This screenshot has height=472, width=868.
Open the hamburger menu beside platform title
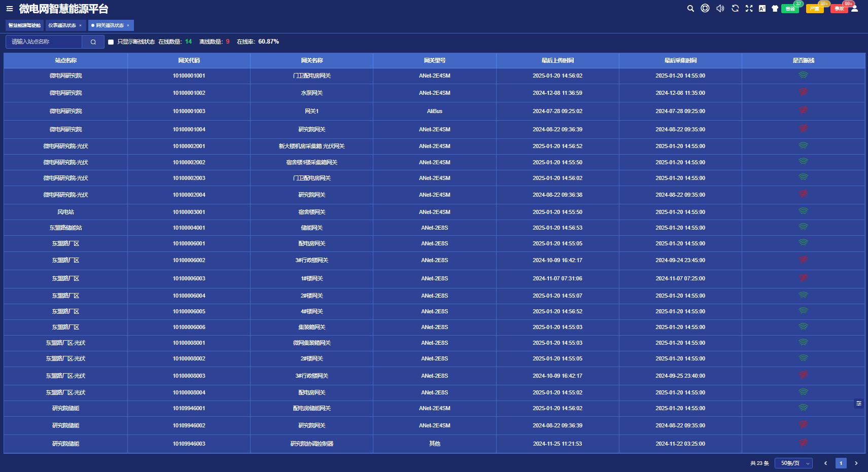(x=10, y=9)
